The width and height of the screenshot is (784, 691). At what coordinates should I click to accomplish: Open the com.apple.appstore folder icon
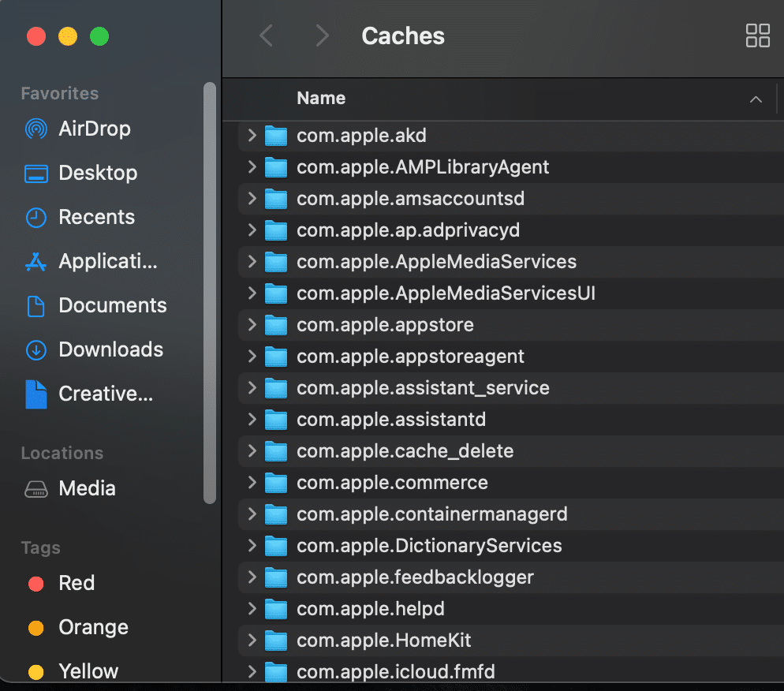coord(277,324)
